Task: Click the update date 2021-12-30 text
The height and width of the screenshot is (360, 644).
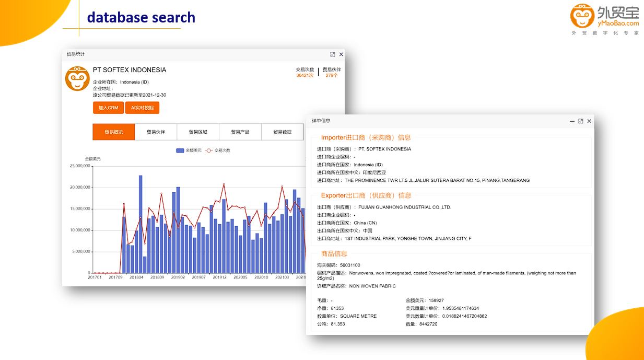Action: coord(155,95)
